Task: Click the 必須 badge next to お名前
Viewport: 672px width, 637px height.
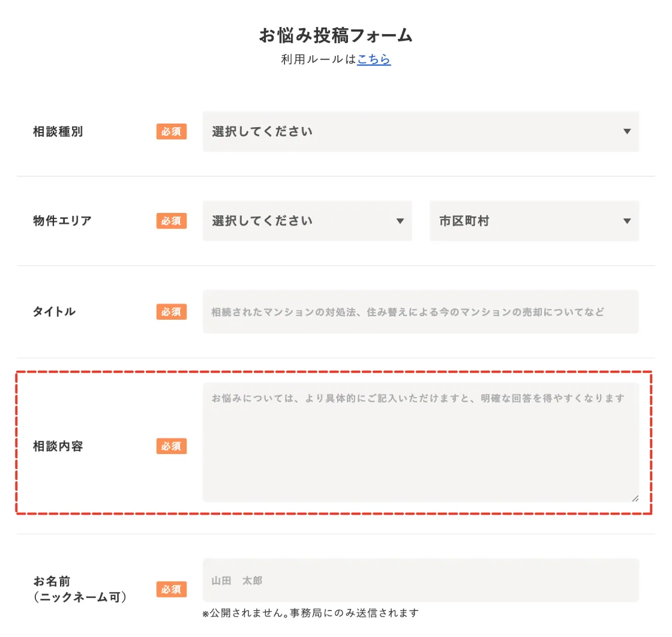Action: [x=172, y=589]
